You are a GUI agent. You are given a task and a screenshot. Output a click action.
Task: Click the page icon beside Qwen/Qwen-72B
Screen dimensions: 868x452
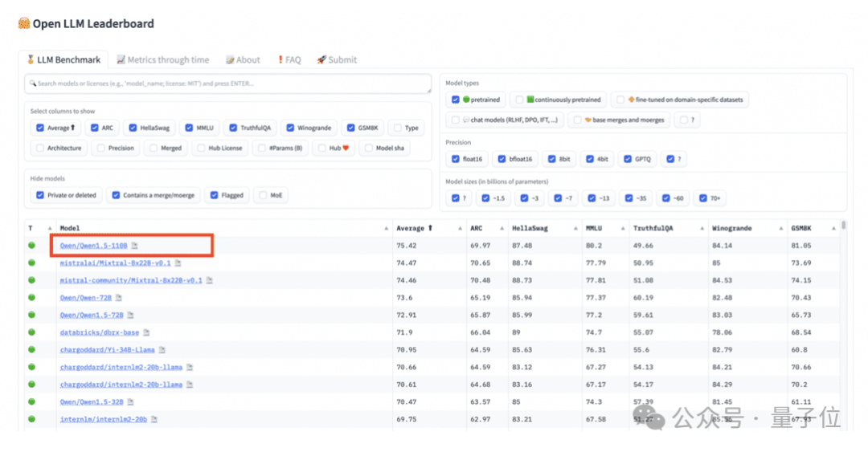(117, 298)
